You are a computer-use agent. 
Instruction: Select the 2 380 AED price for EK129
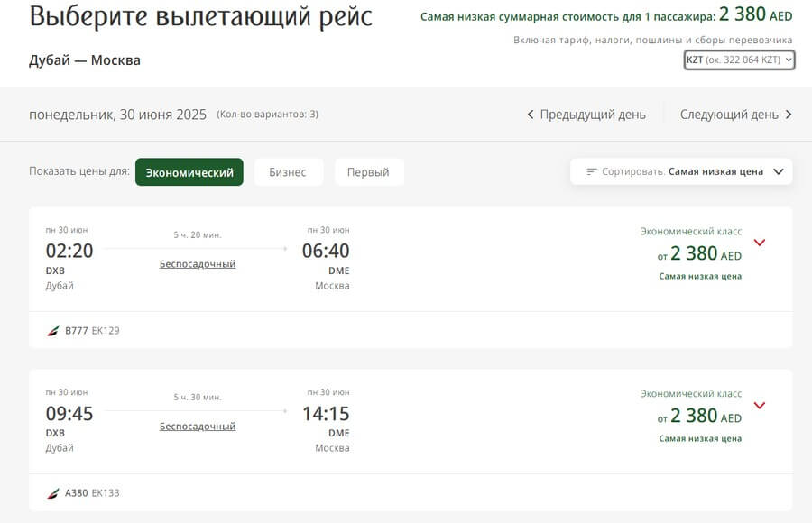pos(699,253)
